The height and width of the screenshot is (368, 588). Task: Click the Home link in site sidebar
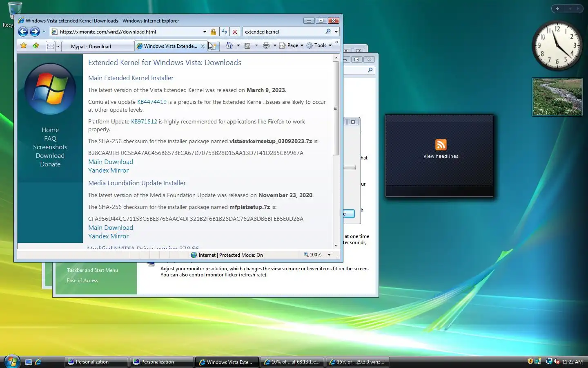coord(50,130)
